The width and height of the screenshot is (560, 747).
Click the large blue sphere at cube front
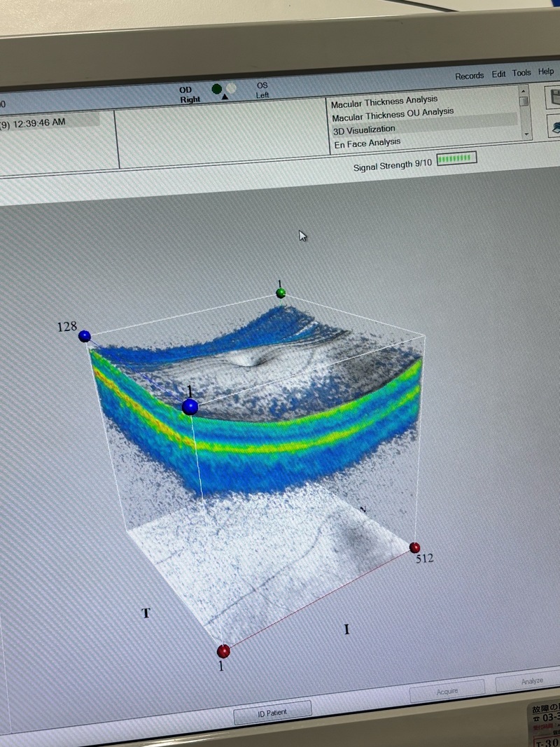pyautogui.click(x=190, y=407)
